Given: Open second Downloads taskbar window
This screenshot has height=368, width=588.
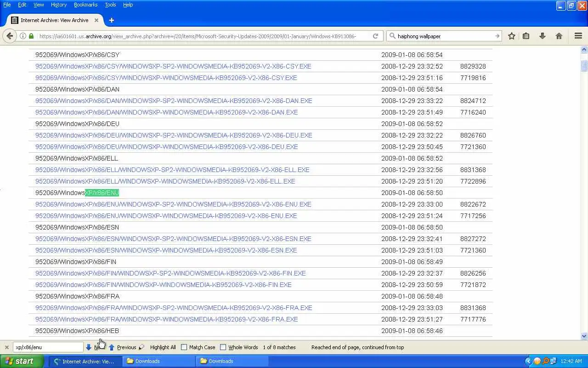Looking at the screenshot, I should [x=232, y=361].
